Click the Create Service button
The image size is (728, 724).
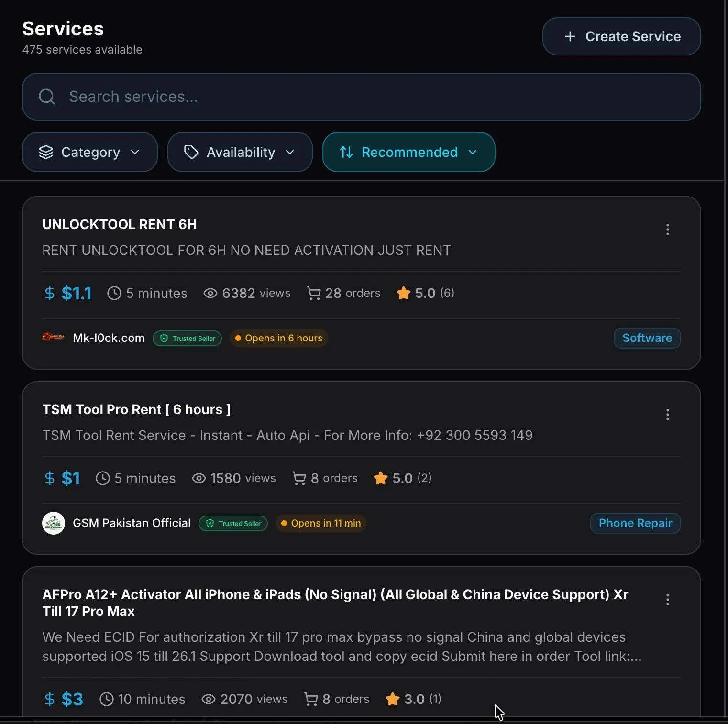pos(621,36)
